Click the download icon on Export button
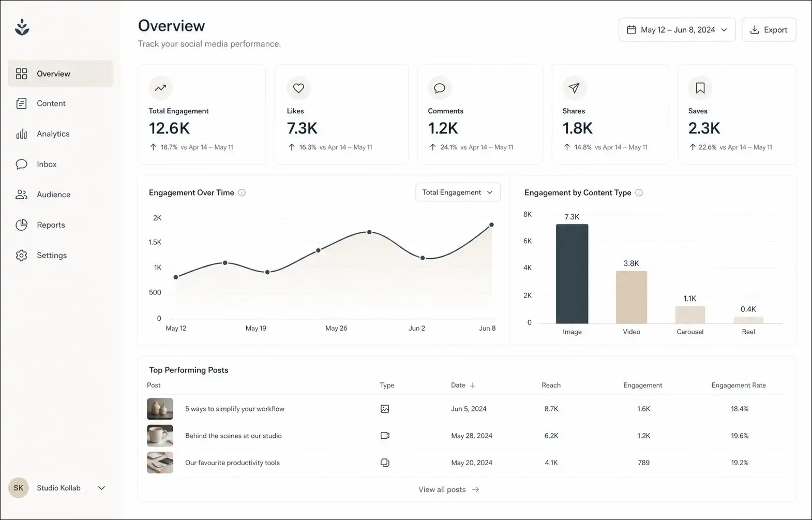This screenshot has width=812, height=520. click(x=755, y=30)
